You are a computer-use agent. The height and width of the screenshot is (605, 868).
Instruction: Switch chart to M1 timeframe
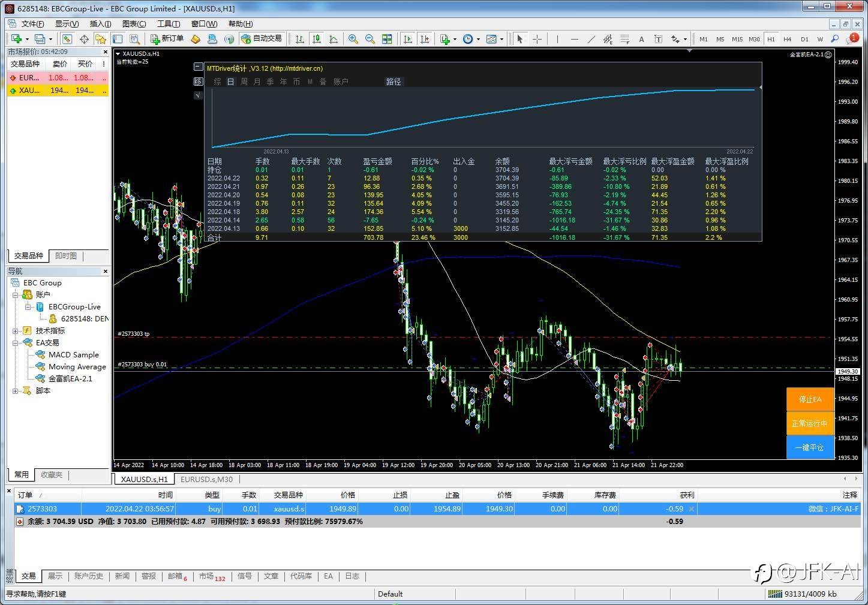[704, 39]
